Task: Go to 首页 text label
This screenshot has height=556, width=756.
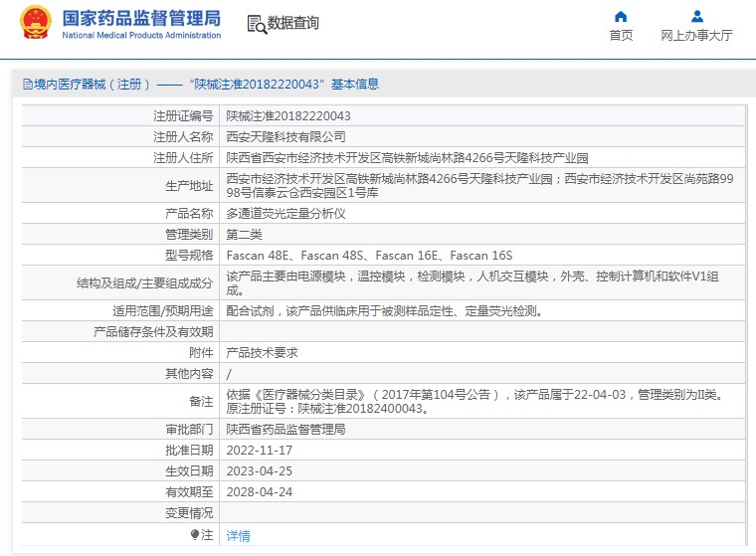Action: pos(621,36)
